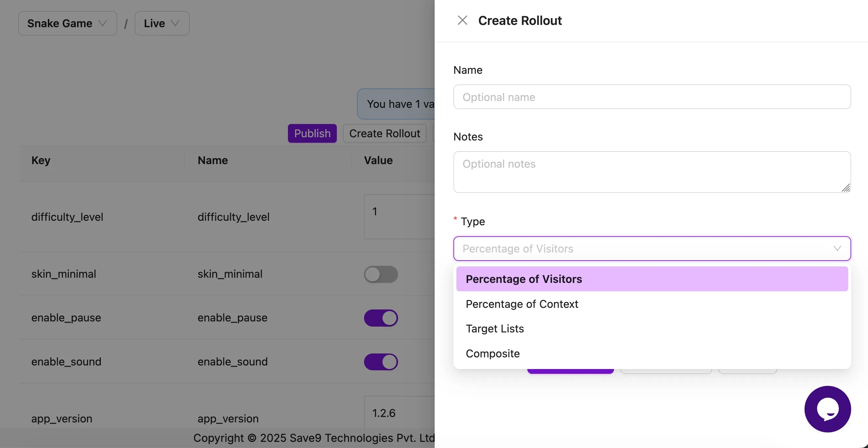The width and height of the screenshot is (868, 448).
Task: Click the notes field resize handle
Action: 846,188
